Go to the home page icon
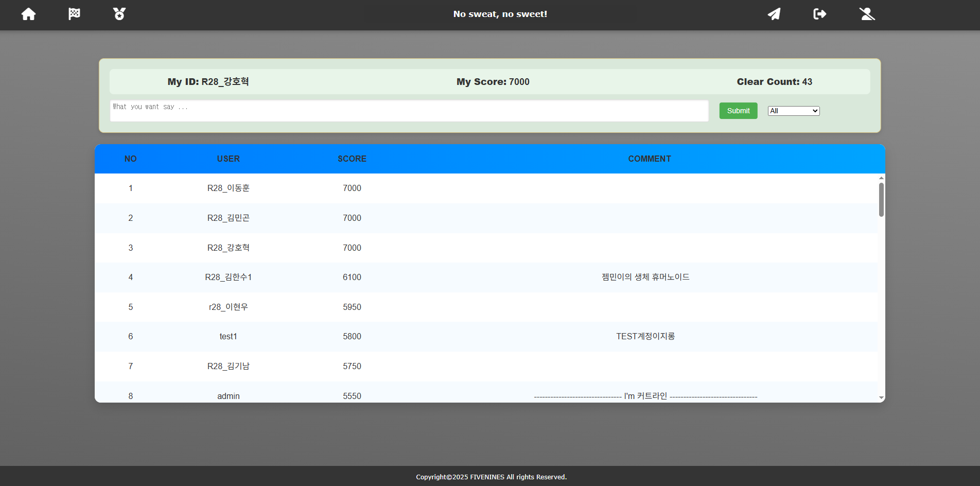This screenshot has height=486, width=980. pyautogui.click(x=29, y=14)
